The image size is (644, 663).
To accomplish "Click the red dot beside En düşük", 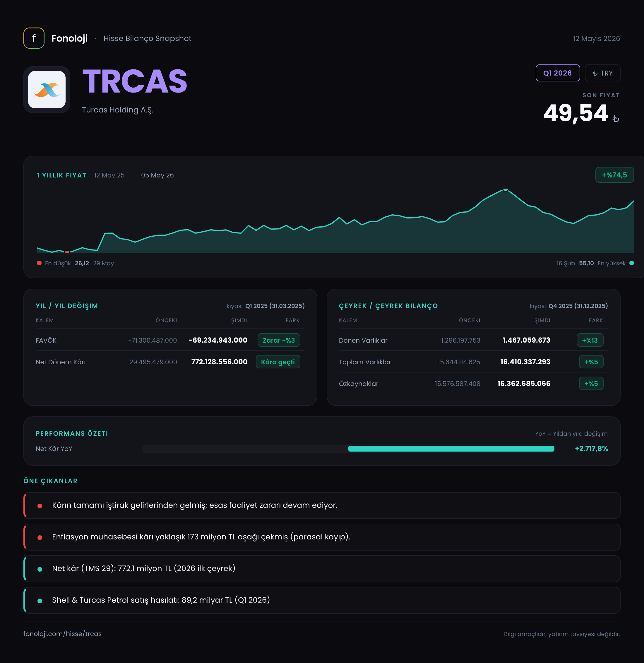I will tap(39, 263).
